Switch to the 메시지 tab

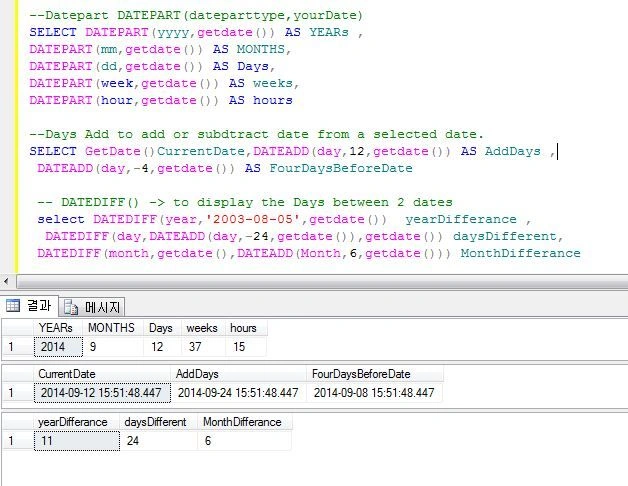point(93,307)
